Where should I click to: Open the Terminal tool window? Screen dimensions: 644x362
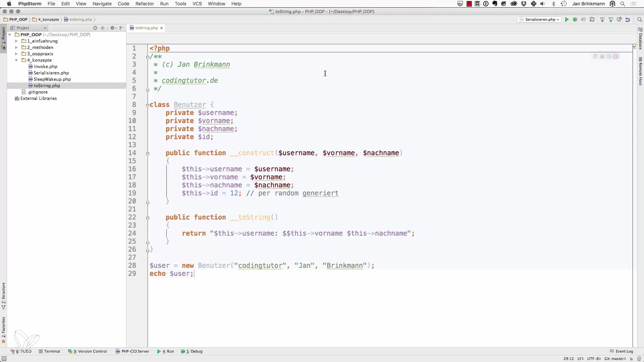[49, 351]
